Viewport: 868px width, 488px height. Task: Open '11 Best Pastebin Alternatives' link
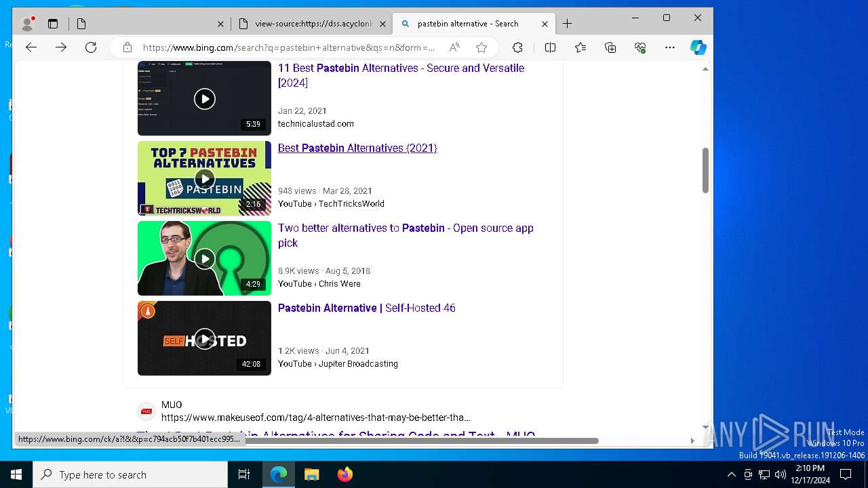[x=401, y=75]
